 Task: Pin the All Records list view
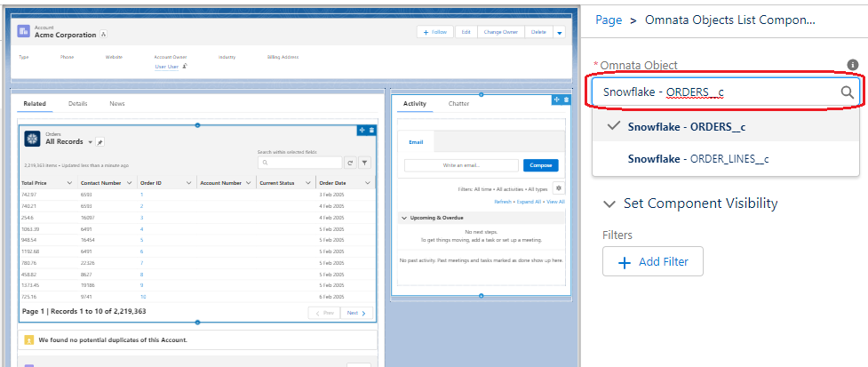[x=100, y=142]
